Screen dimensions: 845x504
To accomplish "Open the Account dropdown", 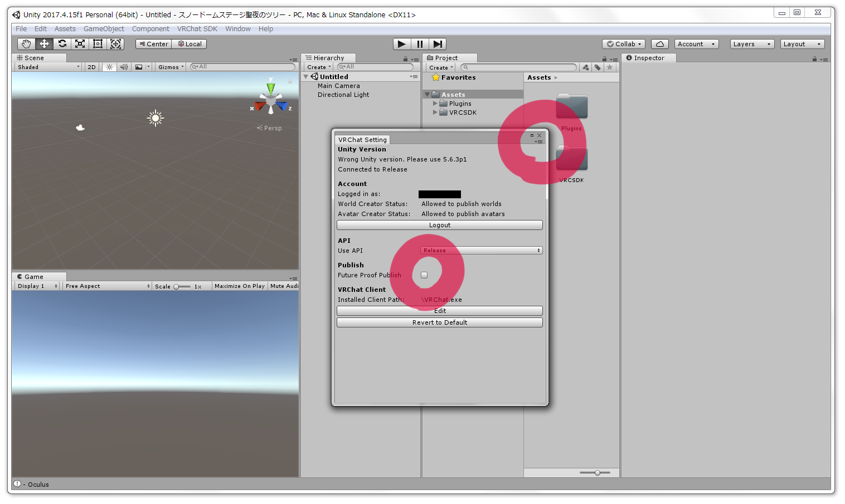I will tap(696, 44).
